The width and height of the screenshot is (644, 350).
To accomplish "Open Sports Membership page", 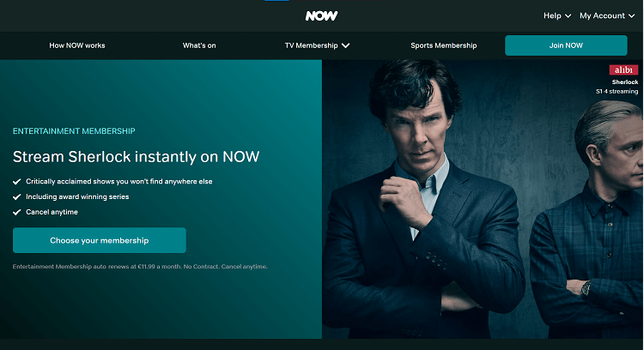I will point(444,45).
